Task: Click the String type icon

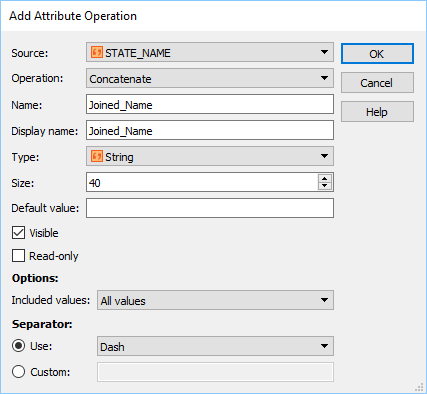Action: (x=97, y=156)
